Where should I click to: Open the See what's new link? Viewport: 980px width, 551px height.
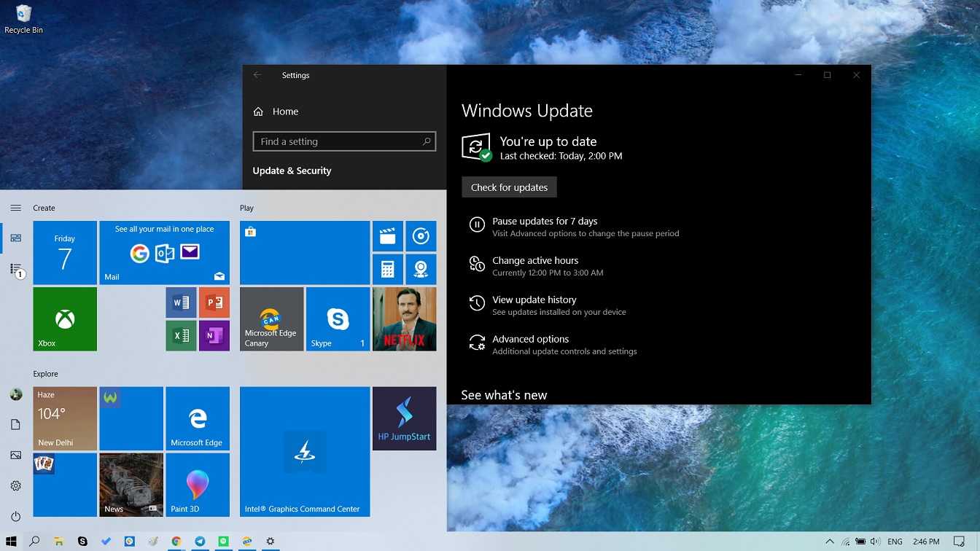click(x=504, y=394)
